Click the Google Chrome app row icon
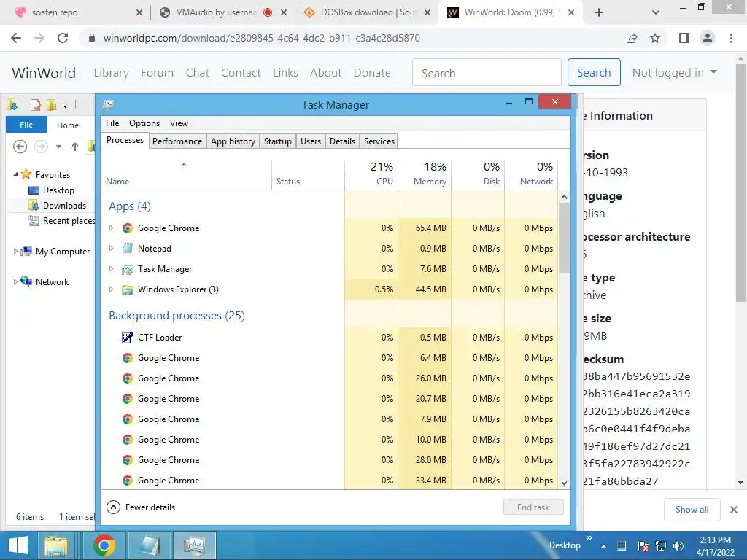This screenshot has width=747, height=560. pos(127,228)
